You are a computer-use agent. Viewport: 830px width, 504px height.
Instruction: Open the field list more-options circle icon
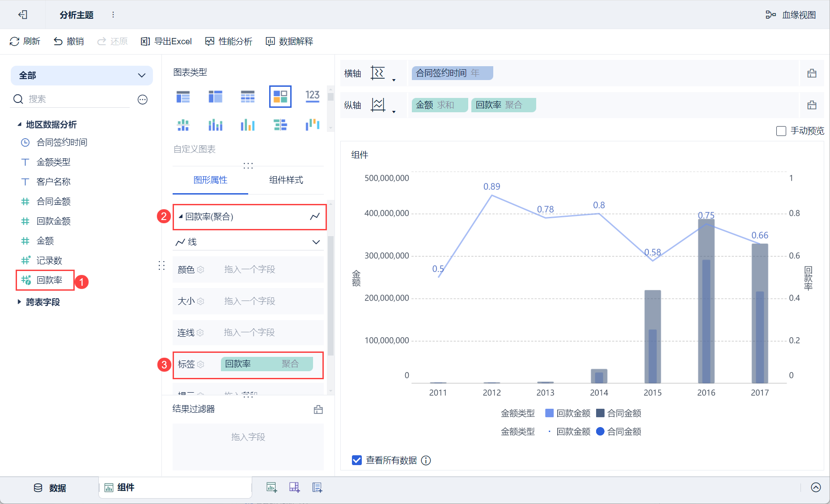(x=143, y=99)
